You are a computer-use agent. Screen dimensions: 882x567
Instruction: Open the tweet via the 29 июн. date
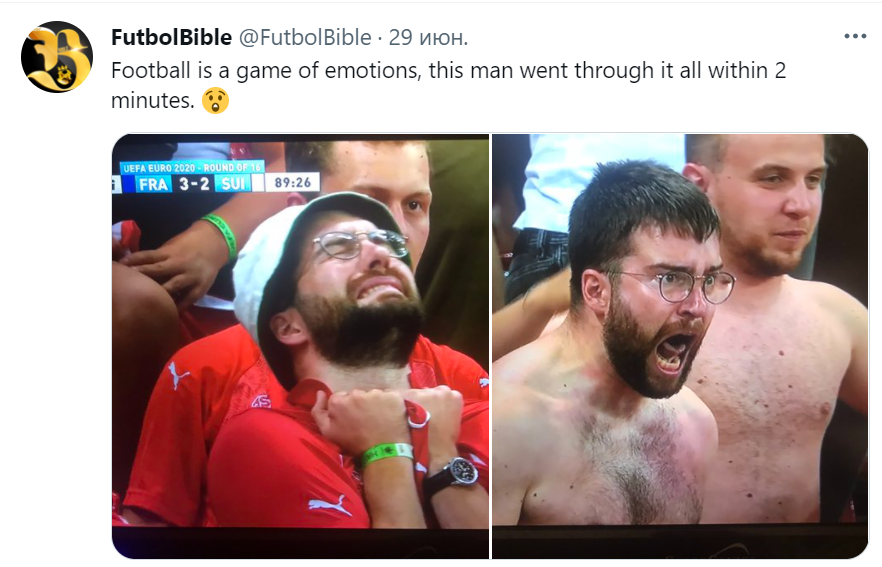[x=429, y=38]
